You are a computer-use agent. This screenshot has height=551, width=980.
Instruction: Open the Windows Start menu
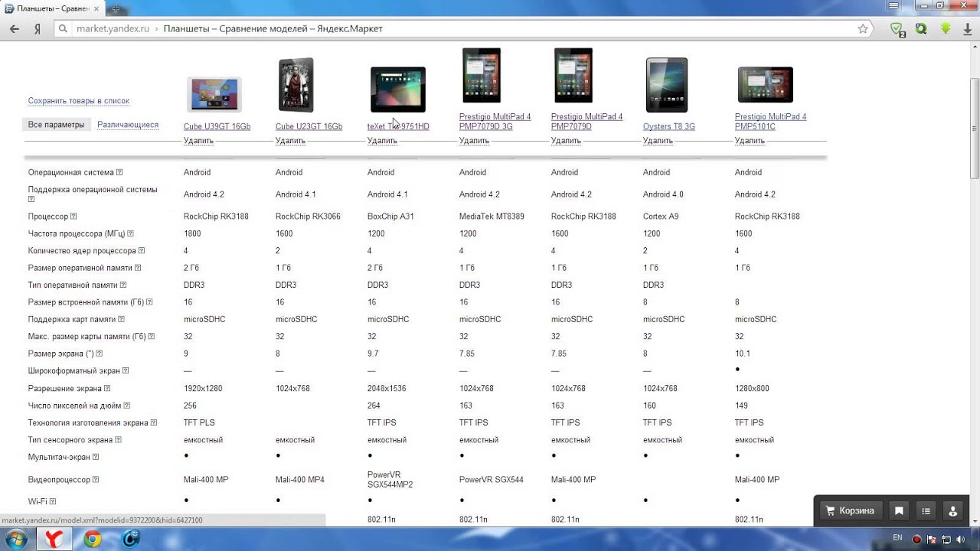click(16, 540)
